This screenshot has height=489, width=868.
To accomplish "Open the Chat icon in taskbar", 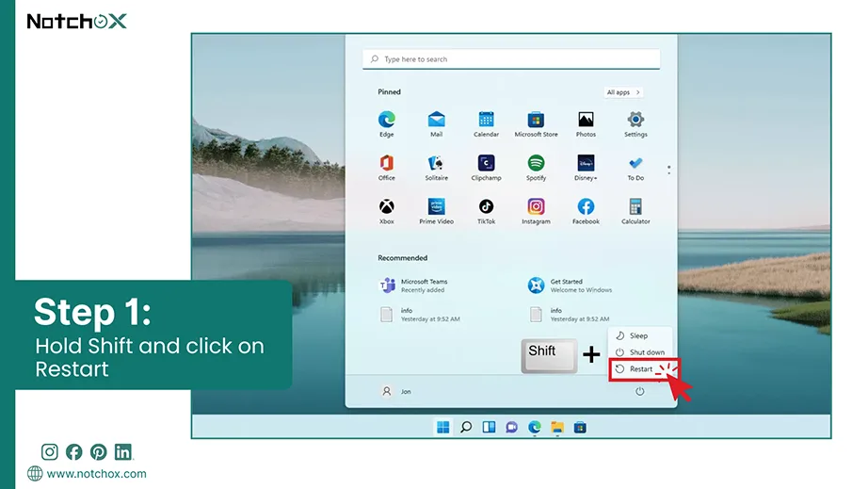I will click(x=511, y=427).
